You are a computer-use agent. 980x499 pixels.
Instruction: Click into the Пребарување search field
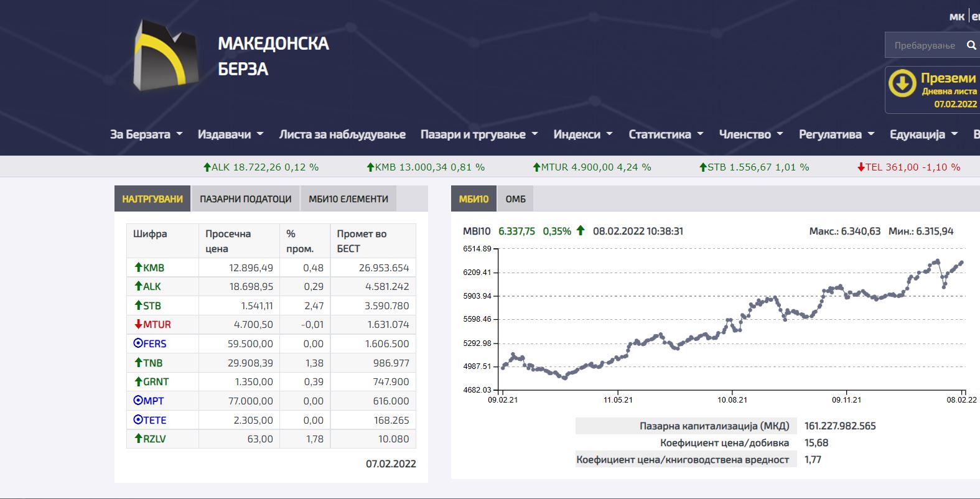click(924, 45)
